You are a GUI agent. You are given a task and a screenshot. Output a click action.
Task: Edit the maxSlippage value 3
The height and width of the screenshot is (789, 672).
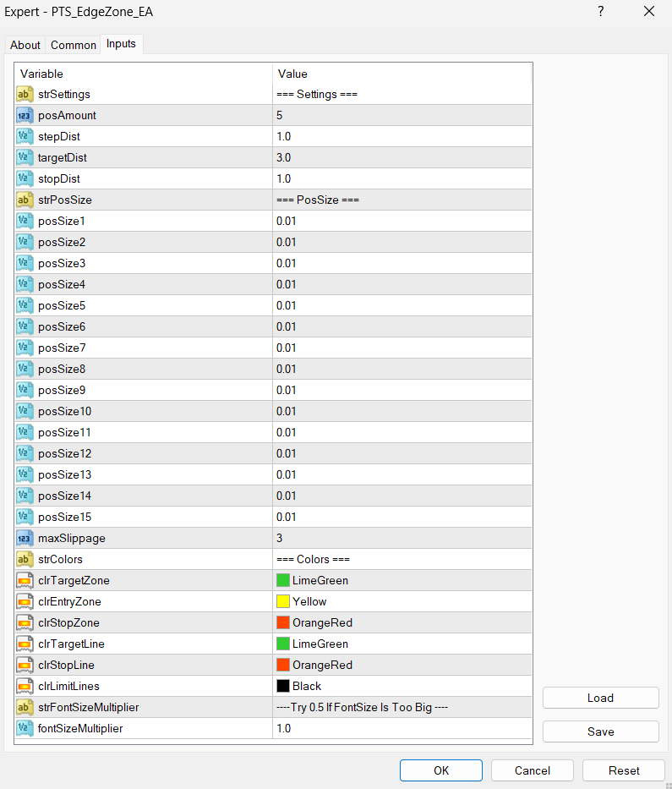[x=402, y=538]
